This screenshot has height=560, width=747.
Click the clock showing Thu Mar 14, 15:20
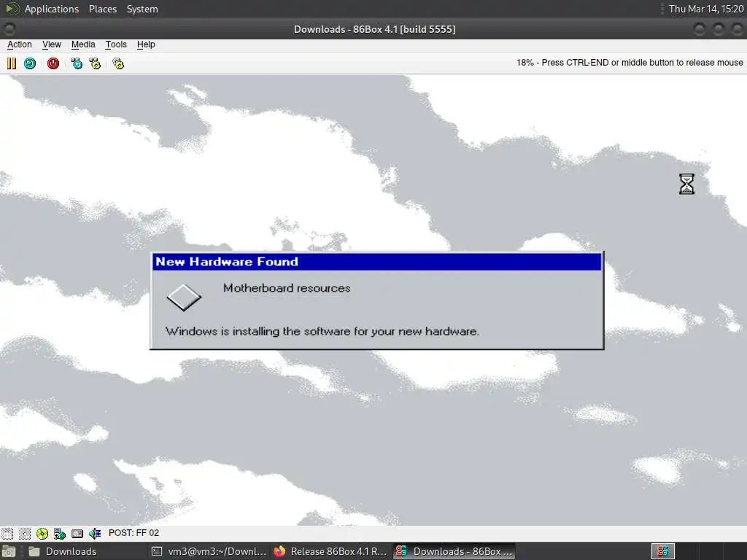click(x=706, y=9)
